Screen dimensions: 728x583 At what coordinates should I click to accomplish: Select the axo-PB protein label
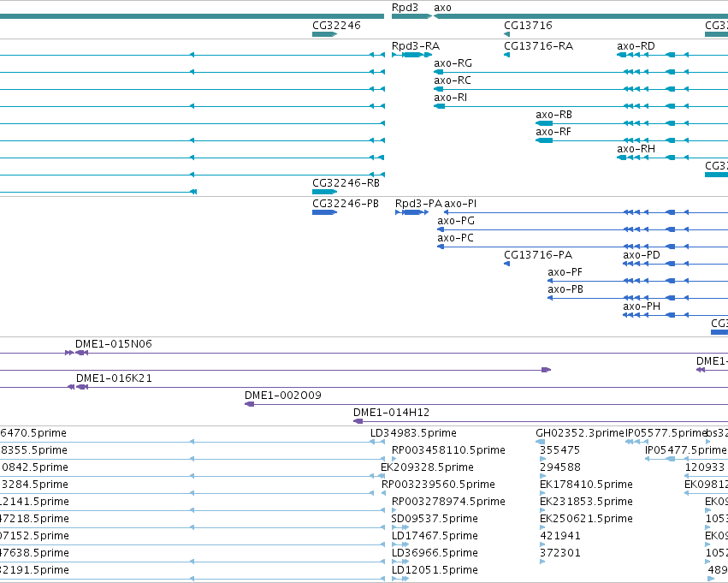tap(565, 289)
